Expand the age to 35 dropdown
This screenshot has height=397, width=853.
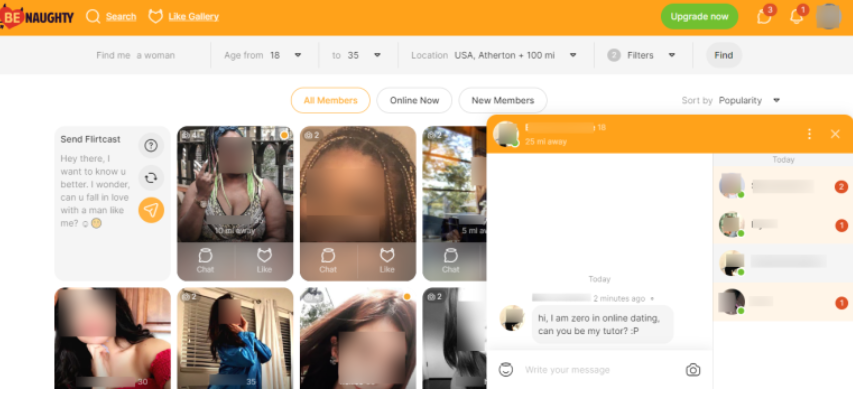pos(356,55)
